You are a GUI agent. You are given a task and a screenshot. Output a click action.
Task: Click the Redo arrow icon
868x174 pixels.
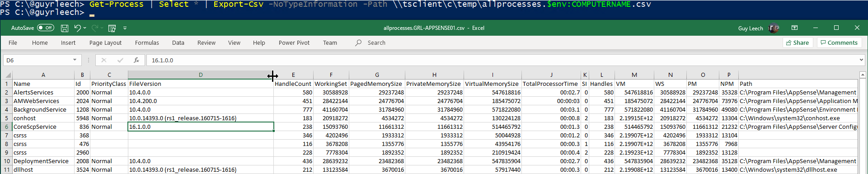click(x=95, y=28)
